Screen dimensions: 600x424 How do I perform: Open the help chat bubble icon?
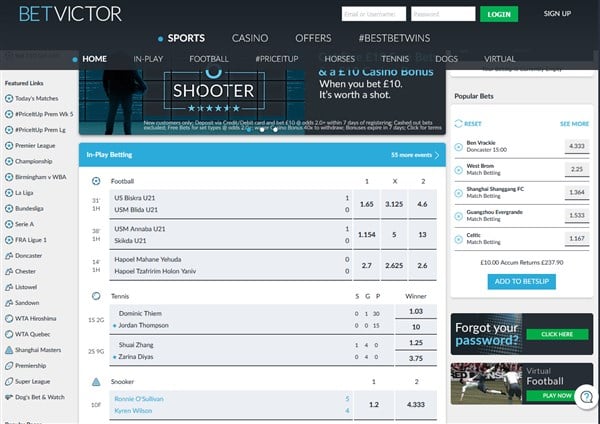587,397
